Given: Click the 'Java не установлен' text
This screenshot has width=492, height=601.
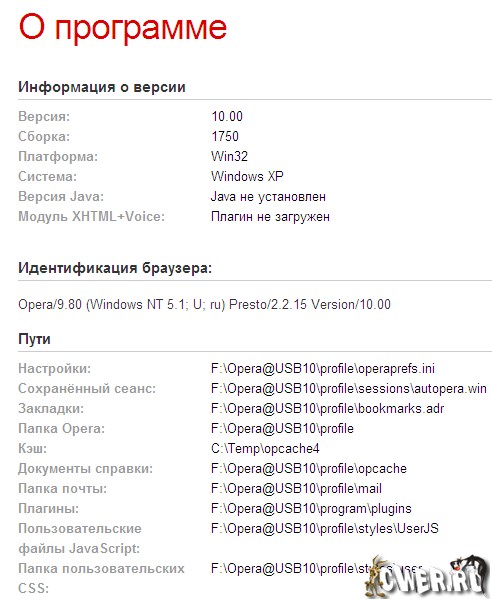Looking at the screenshot, I should (268, 197).
